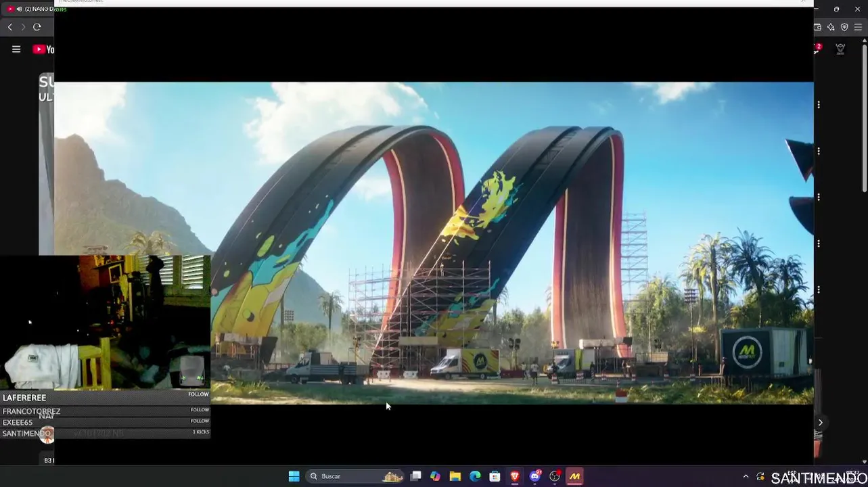Image resolution: width=868 pixels, height=487 pixels.
Task: Open the Brave VPN shield icon
Action: point(844,27)
